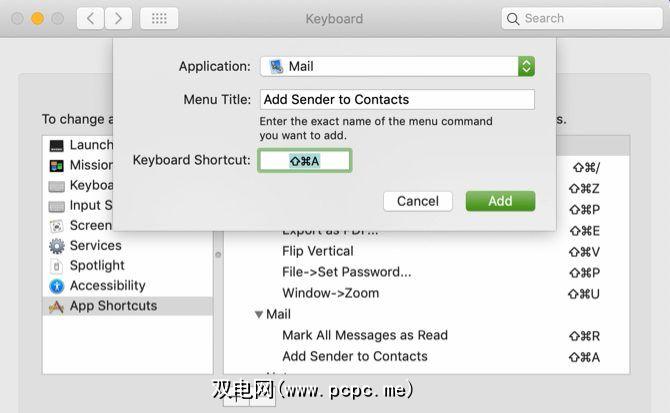Click the ⇧⌘A shortcut in the list

point(584,357)
